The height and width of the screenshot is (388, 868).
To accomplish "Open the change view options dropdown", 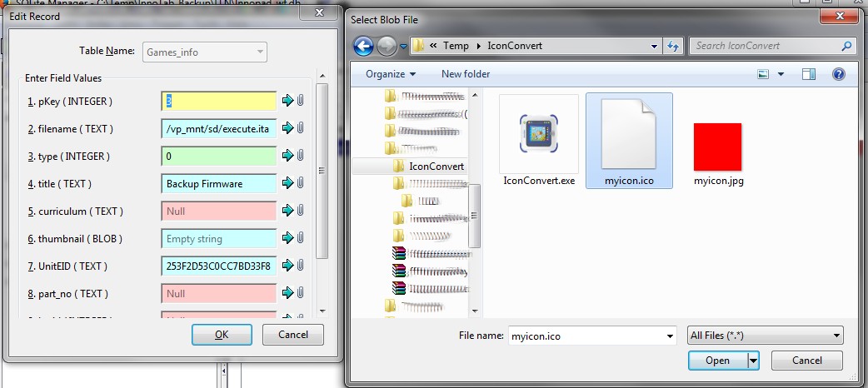I will (781, 74).
